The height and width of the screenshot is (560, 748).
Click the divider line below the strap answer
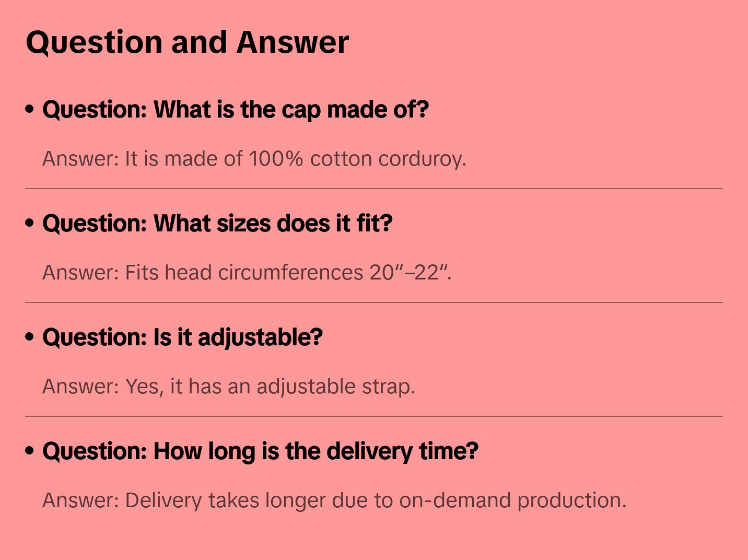[x=374, y=416]
